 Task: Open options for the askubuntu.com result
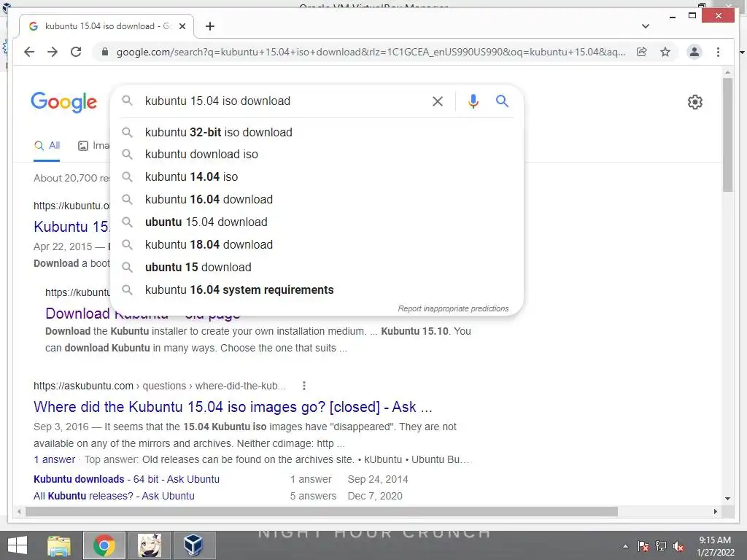coord(304,386)
